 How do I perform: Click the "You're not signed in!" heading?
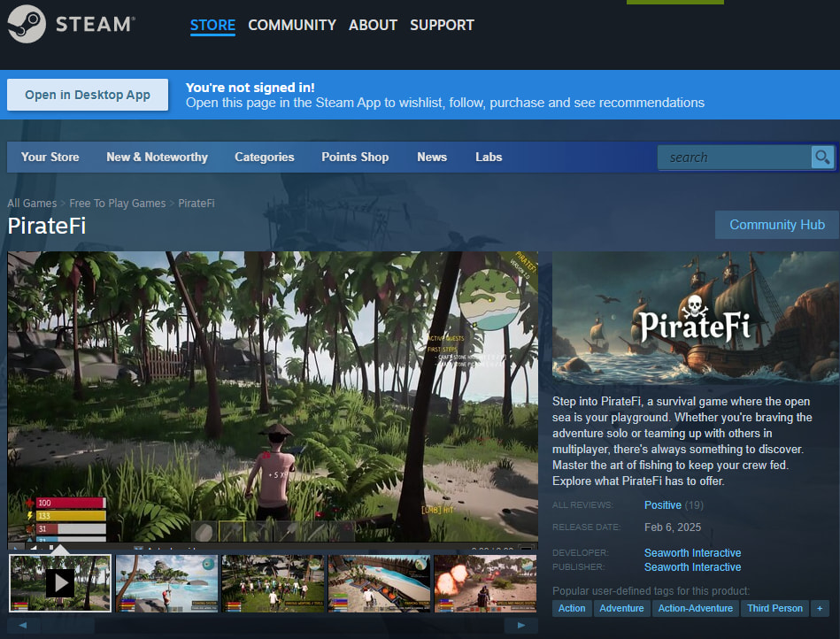tap(250, 88)
